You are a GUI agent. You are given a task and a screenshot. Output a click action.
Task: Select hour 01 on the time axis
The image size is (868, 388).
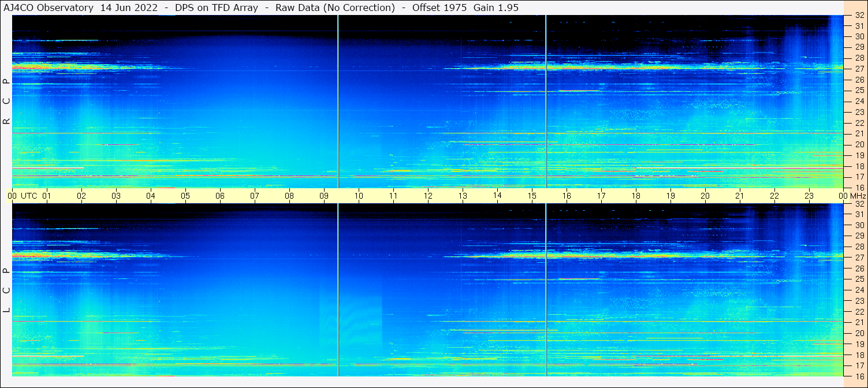tap(47, 196)
